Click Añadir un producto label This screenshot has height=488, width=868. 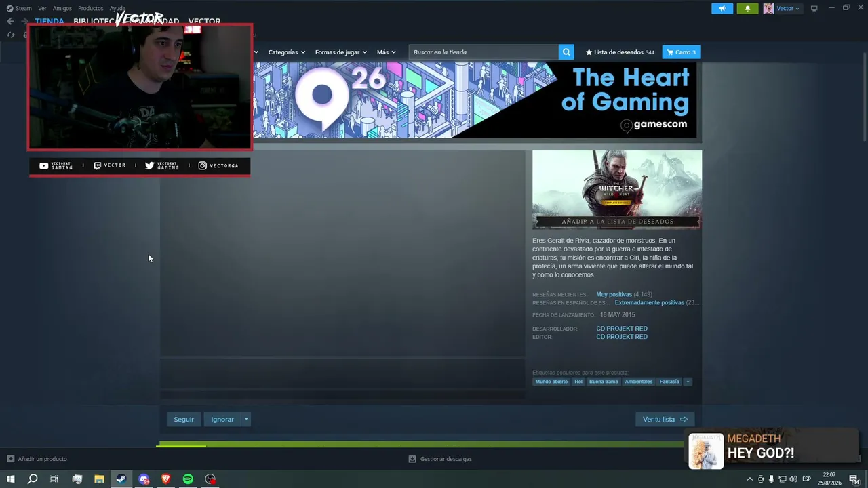[42, 459]
